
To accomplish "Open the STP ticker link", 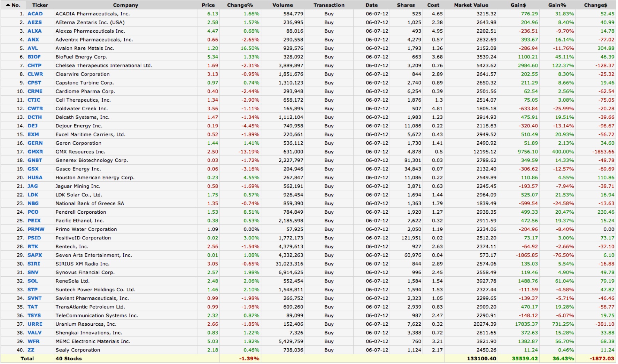I will click(x=32, y=290).
